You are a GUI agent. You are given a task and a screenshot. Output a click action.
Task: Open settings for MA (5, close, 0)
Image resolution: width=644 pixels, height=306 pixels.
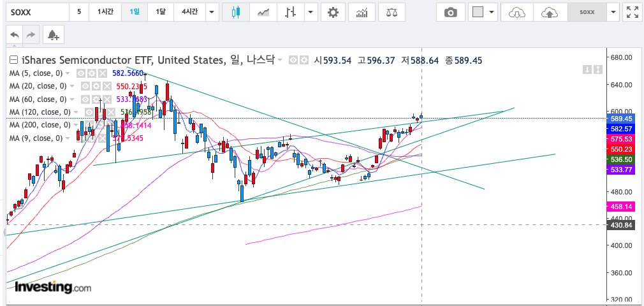tap(92, 73)
